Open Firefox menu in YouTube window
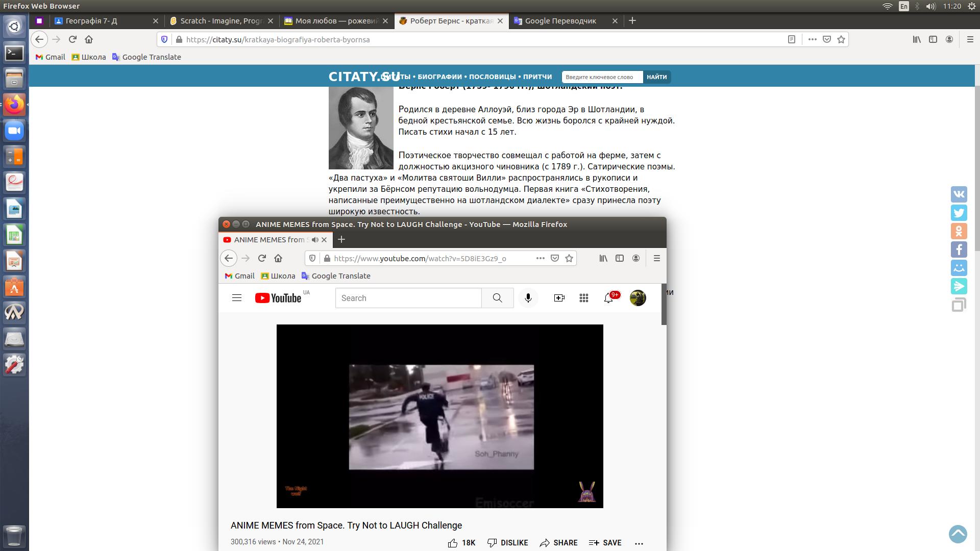This screenshot has height=551, width=980. [657, 258]
